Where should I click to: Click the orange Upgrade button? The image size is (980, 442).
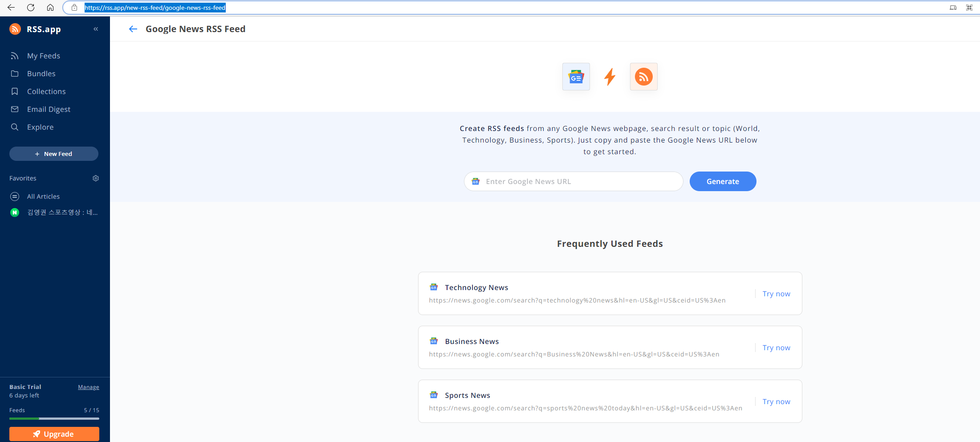[54, 434]
